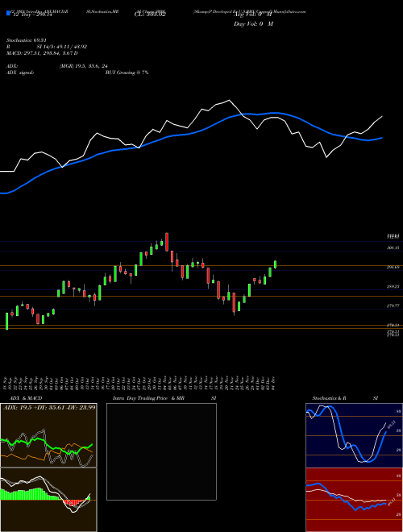Viewport: 403px width, 532px height.
Task: Click the 'ADX: 19.5 +DY: 35.61 -DY: 23.99' header
Action: (x=49, y=408)
